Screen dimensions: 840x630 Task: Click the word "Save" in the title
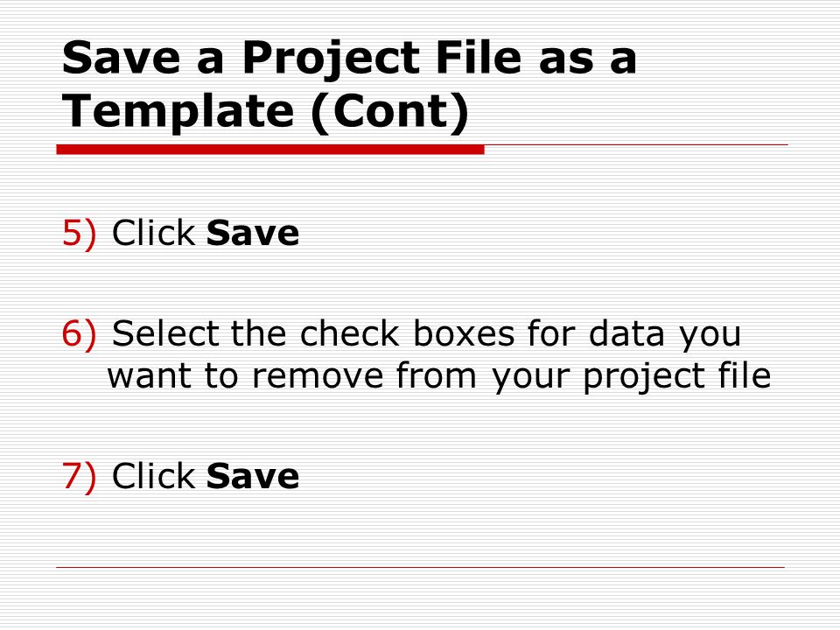121,58
